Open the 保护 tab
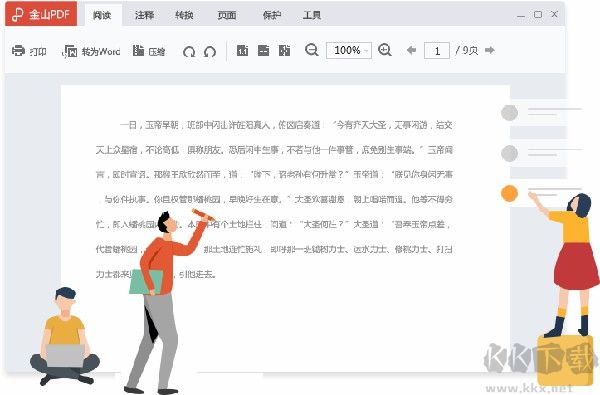Screen dimensions: 600x395 click(x=272, y=15)
